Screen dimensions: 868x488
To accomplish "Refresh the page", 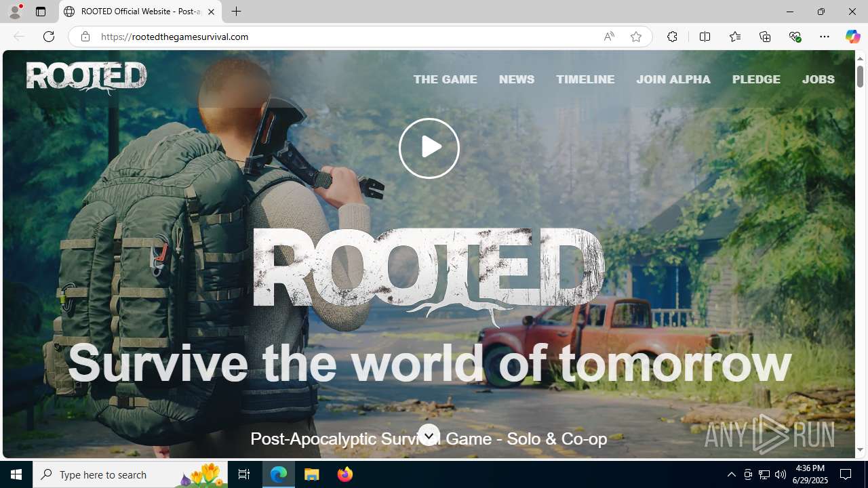I will tap(49, 37).
